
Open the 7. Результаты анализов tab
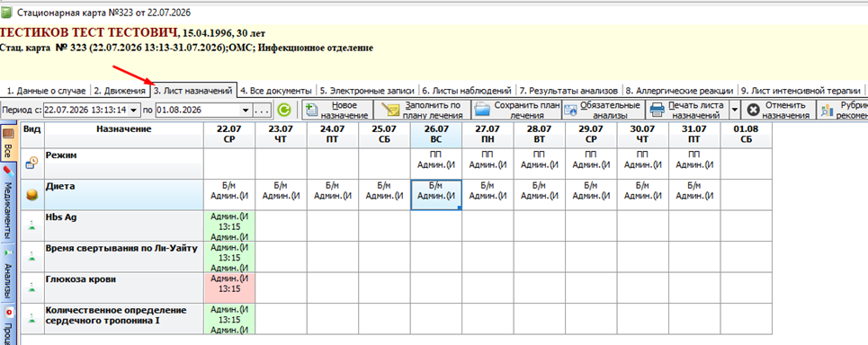tap(569, 91)
